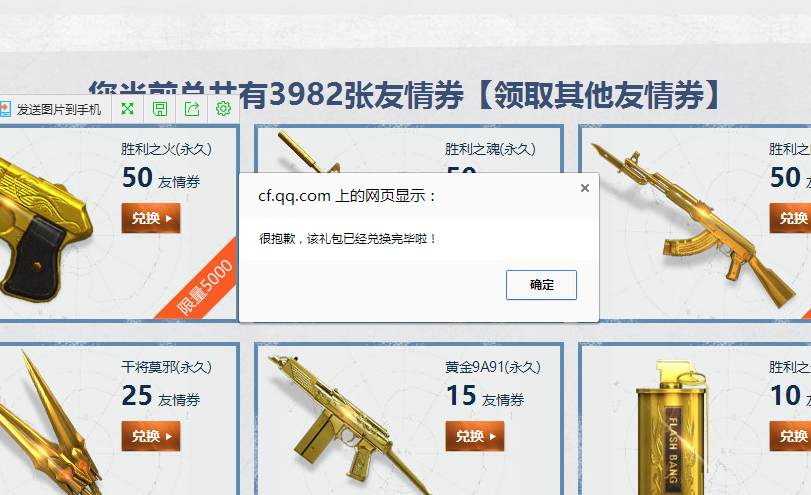The width and height of the screenshot is (811, 495).
Task: Click 兑换 for 胜利之火 pistol
Action: point(151,218)
